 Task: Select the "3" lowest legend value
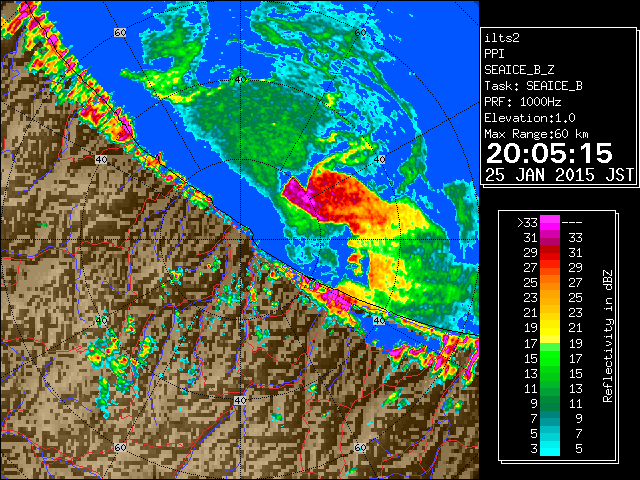click(534, 449)
